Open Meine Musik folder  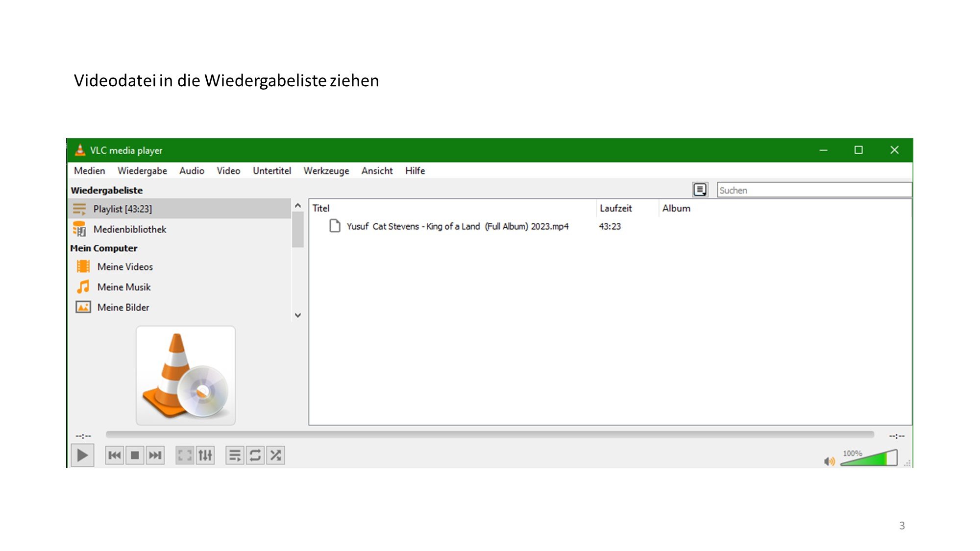[123, 287]
